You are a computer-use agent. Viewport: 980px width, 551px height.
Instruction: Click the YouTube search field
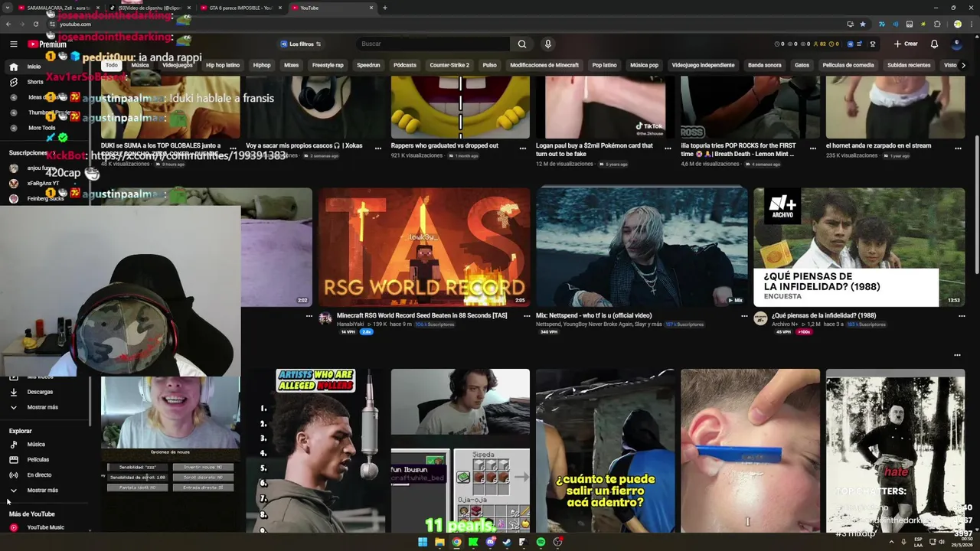(x=433, y=44)
